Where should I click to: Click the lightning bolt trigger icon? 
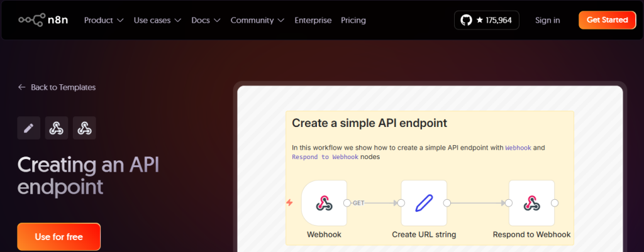289,203
